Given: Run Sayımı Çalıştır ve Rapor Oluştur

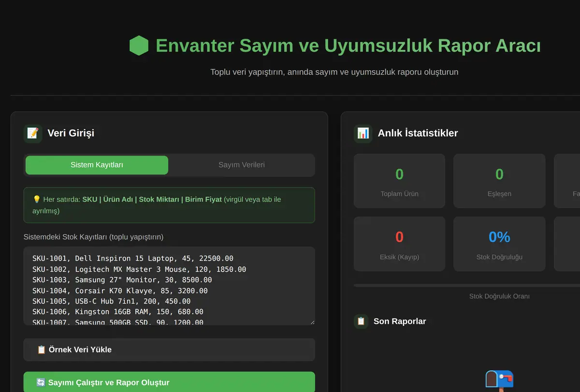Looking at the screenshot, I should click(169, 382).
